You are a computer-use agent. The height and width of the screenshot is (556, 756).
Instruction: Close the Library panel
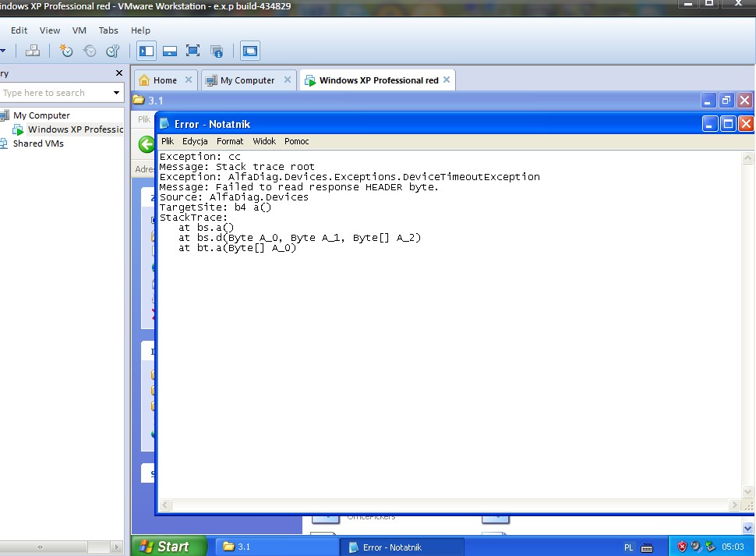tap(119, 73)
